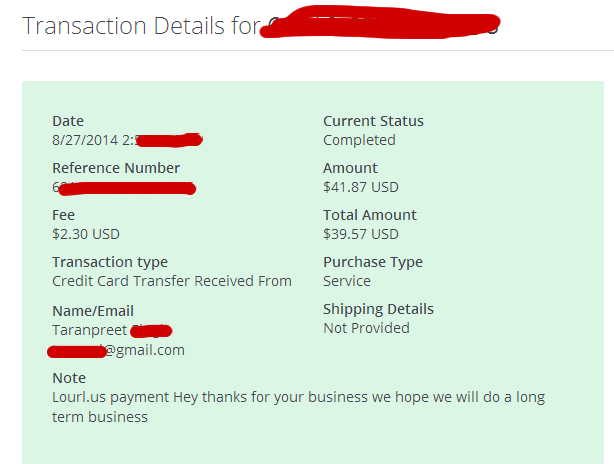The image size is (614, 464).
Task: Click Not Provided under Shipping Details
Action: click(366, 328)
